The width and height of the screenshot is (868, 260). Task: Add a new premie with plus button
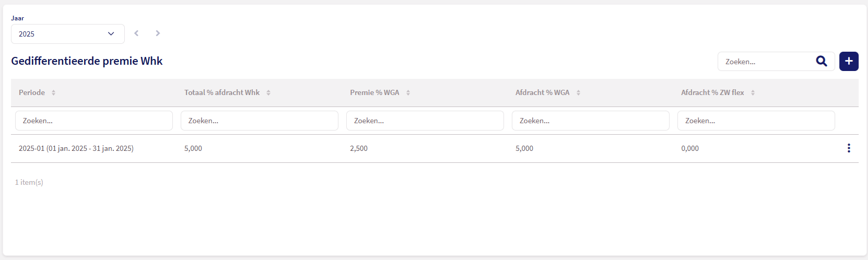point(849,62)
